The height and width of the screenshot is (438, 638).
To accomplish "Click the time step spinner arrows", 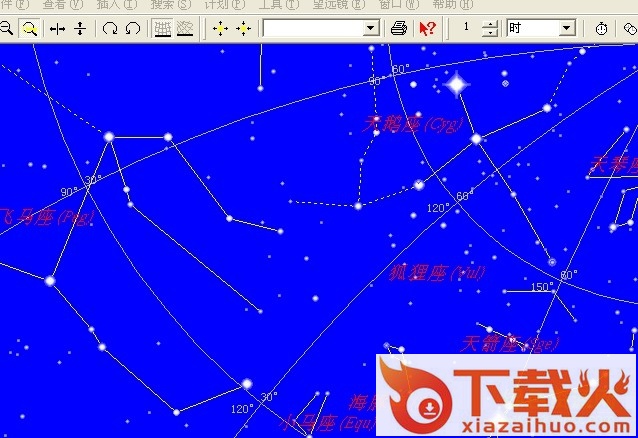I will tap(489, 29).
